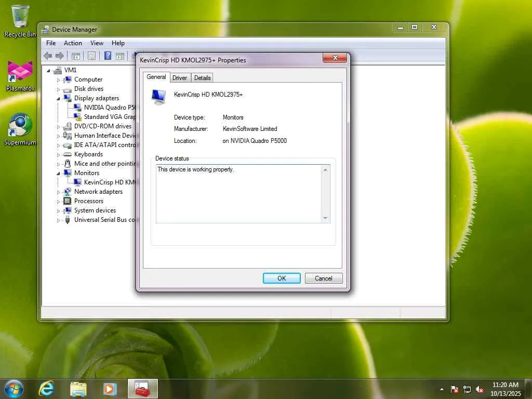
Task: Open the Action menu
Action: [x=73, y=43]
